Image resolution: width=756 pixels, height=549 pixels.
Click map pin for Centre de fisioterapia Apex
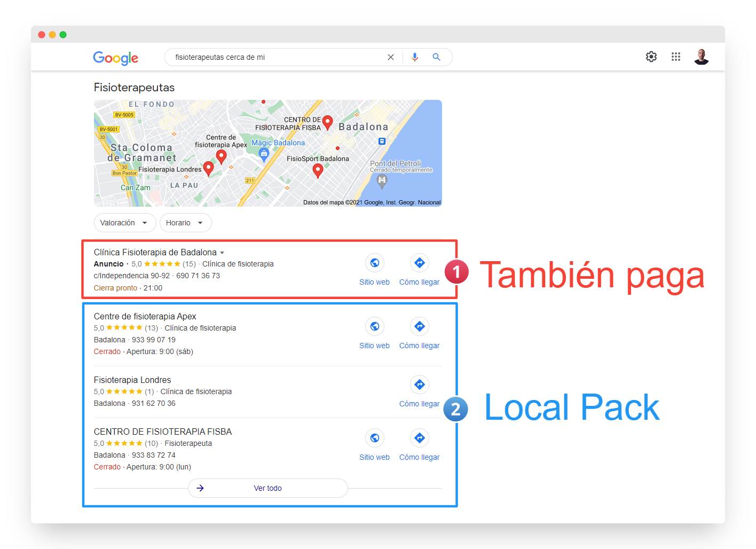point(221,156)
